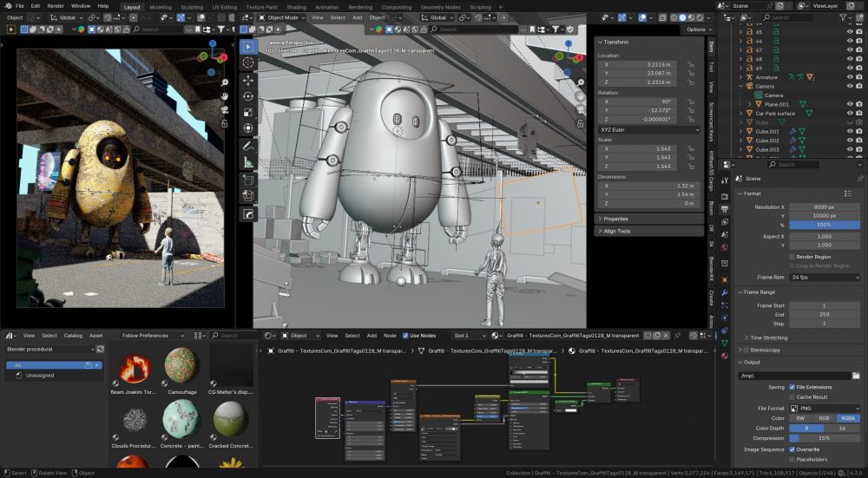Switch to the Shading workspace tab

point(296,7)
